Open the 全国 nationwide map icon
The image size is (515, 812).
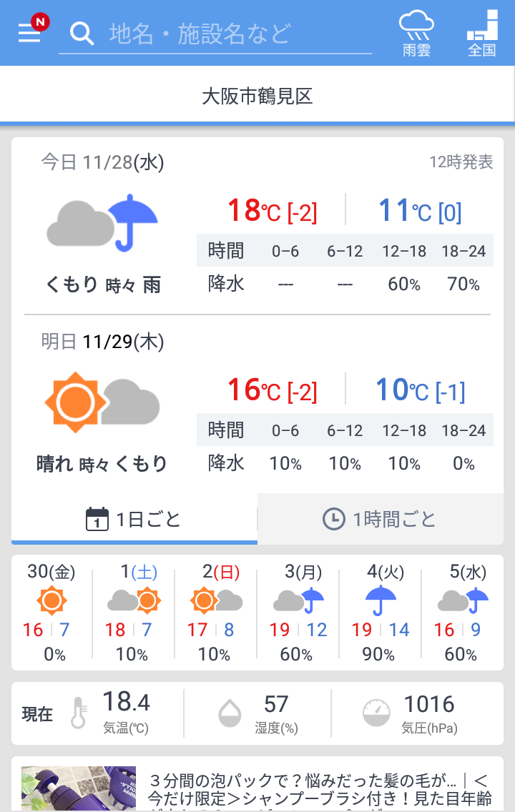coord(482,34)
